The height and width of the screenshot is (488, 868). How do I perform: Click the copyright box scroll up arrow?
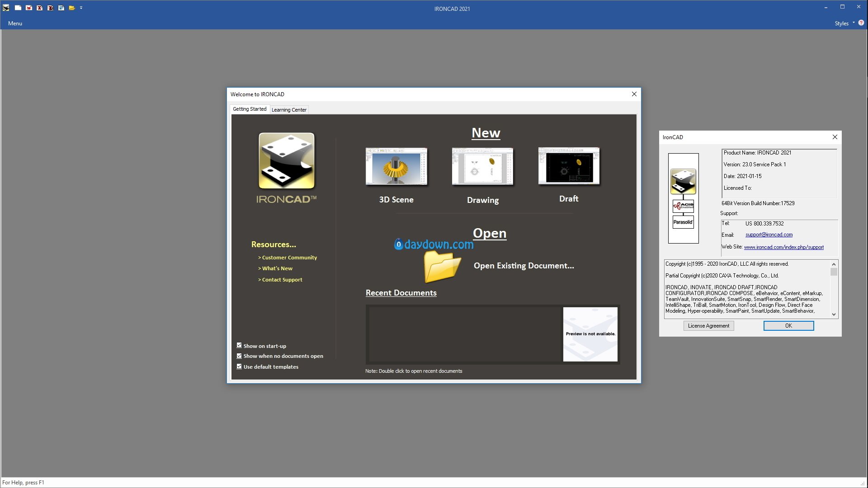pos(834,264)
